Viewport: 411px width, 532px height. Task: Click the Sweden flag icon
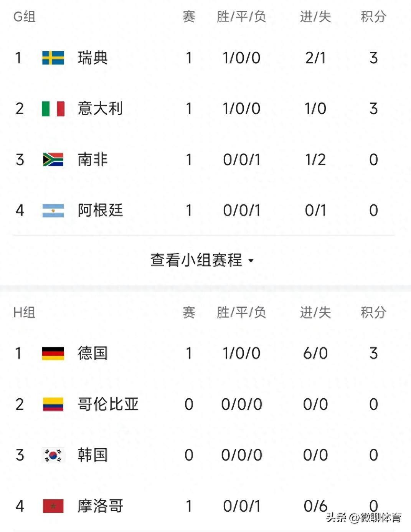[x=53, y=58]
